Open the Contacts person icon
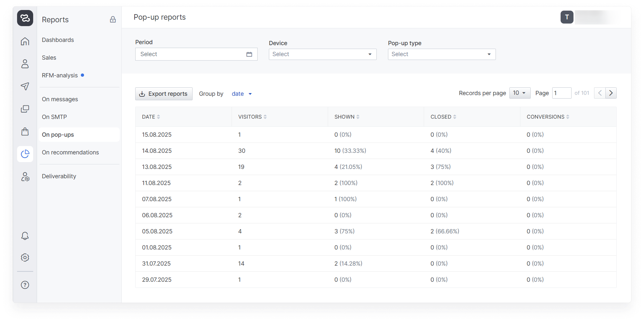Image resolution: width=644 pixels, height=322 pixels. tap(25, 64)
